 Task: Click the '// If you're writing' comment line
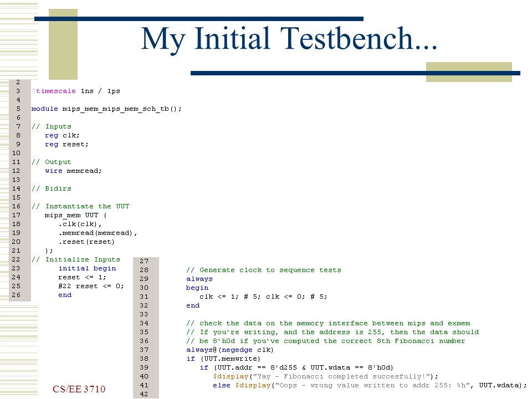(x=332, y=332)
